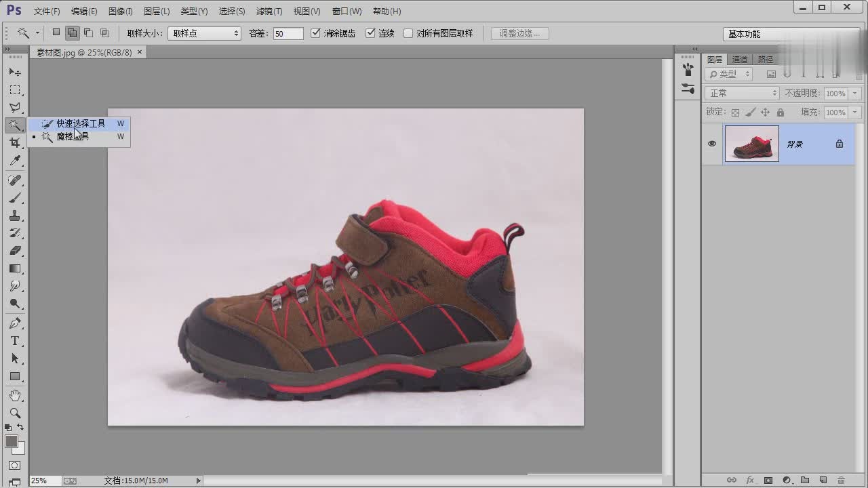Image resolution: width=868 pixels, height=488 pixels.
Task: Click the 25% zoom level field
Action: pyautogui.click(x=44, y=481)
